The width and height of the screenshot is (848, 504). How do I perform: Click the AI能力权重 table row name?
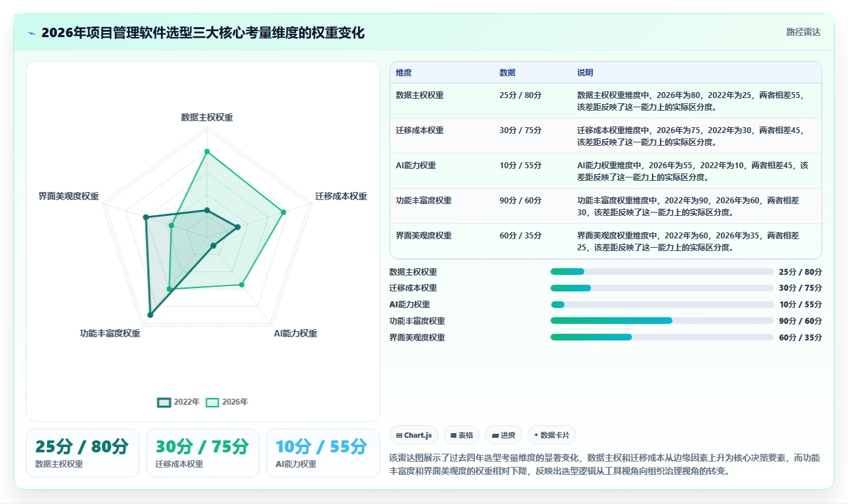415,166
